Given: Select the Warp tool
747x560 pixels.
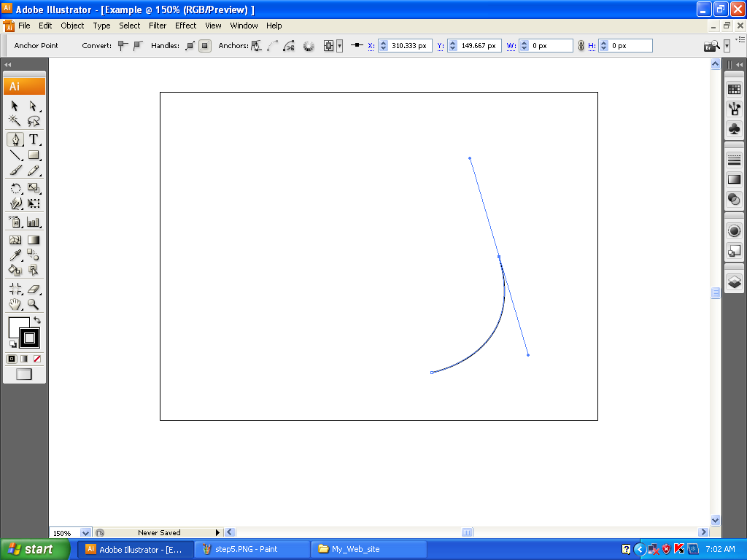Looking at the screenshot, I should pyautogui.click(x=15, y=204).
